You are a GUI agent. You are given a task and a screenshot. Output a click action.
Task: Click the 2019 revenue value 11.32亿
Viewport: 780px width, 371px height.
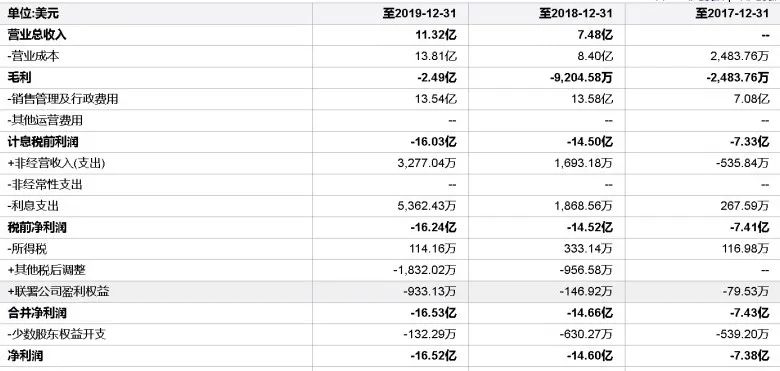click(x=436, y=35)
